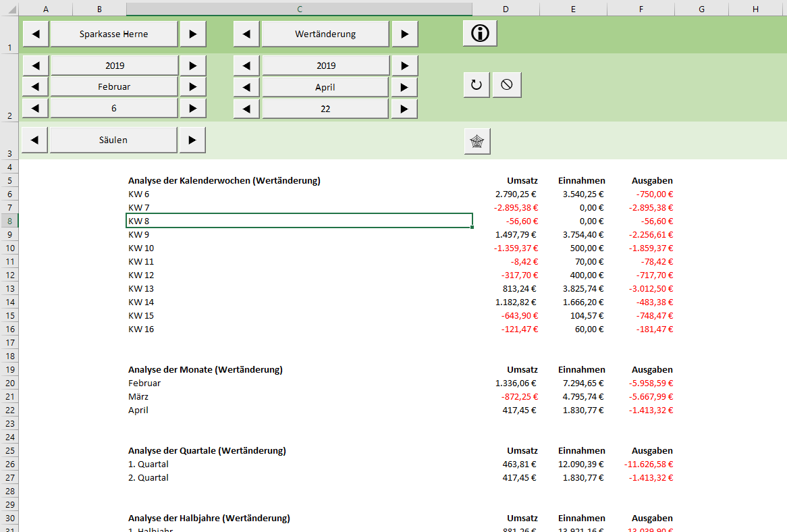Select the cell showing 3.825,74 €
Image resolution: width=787 pixels, height=532 pixels.
click(573, 288)
